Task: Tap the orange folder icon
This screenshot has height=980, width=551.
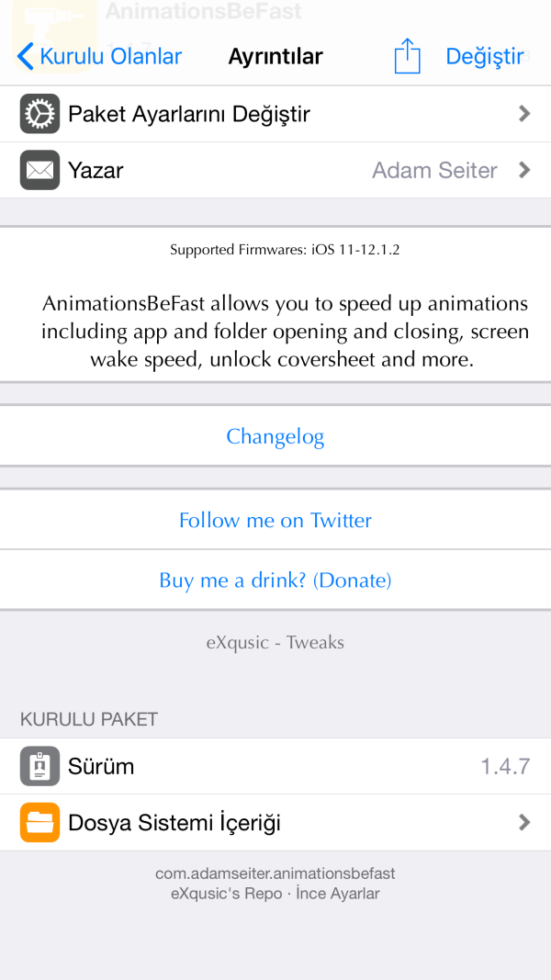Action: (x=39, y=822)
